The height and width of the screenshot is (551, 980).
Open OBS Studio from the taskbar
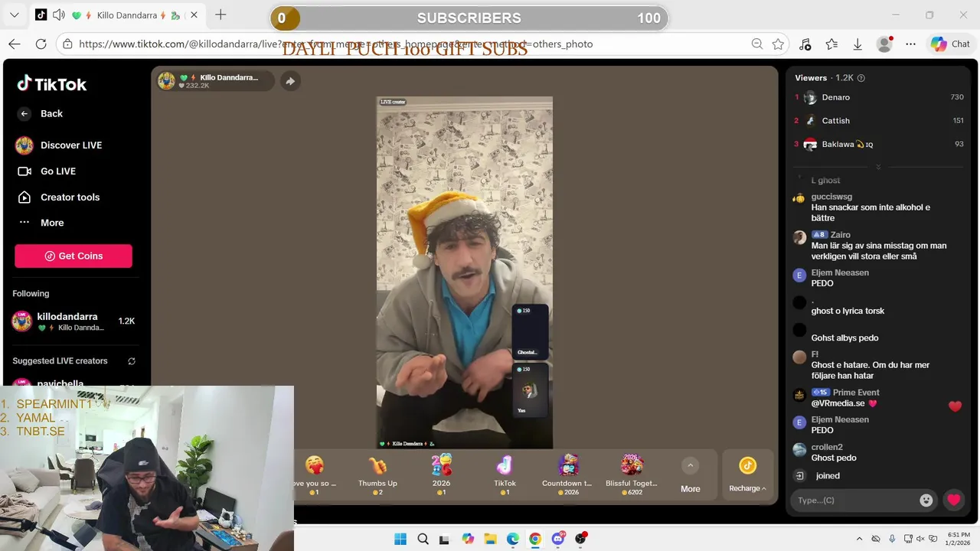[580, 539]
